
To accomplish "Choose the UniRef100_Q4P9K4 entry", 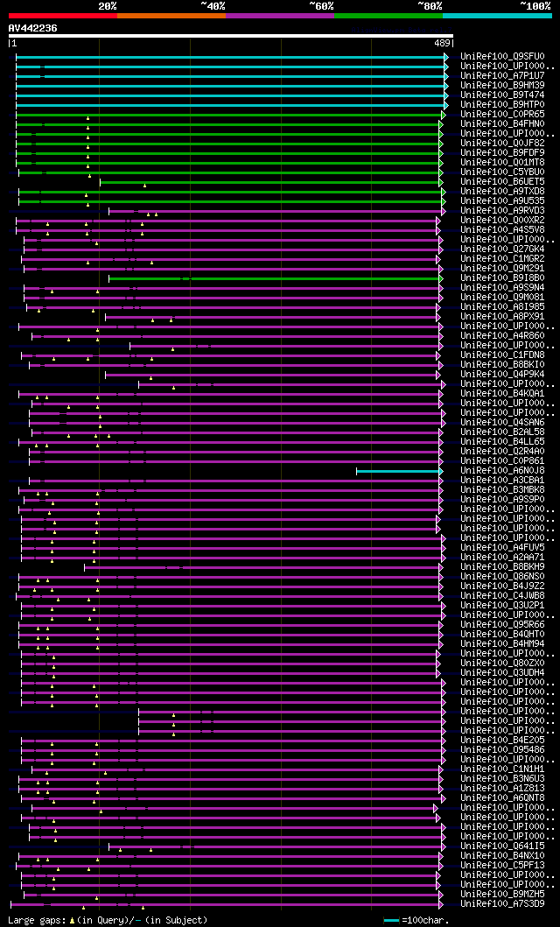I will pos(503,375).
